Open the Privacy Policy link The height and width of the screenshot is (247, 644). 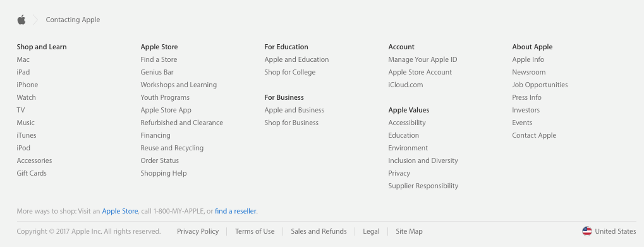[x=198, y=231]
